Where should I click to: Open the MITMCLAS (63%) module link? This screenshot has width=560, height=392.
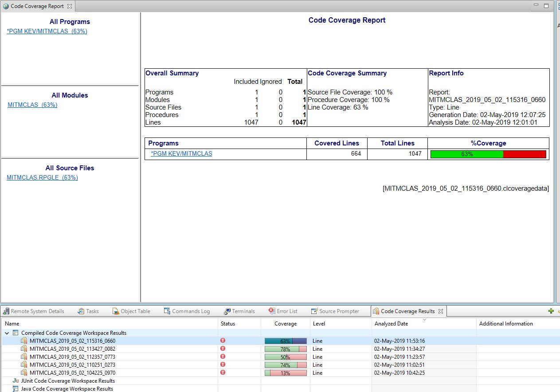click(x=32, y=105)
